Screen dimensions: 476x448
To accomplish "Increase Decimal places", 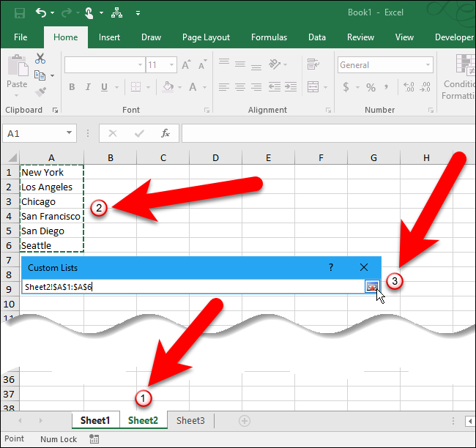I will (409, 87).
